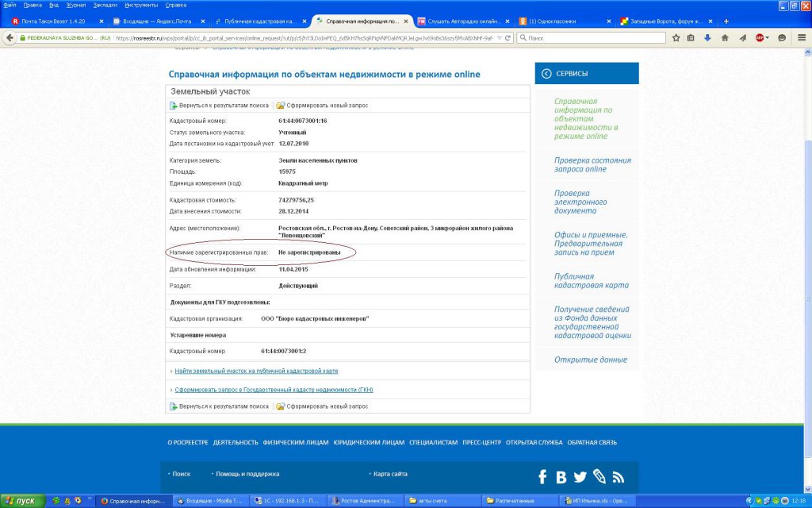Viewport: 812px width, 508px height.
Task: Open the Справка menu
Action: click(x=175, y=6)
